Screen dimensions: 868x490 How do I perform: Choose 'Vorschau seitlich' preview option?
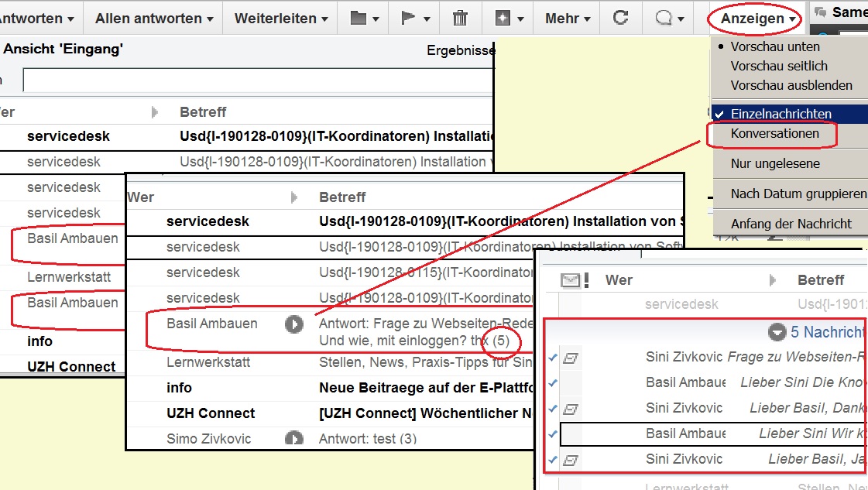(x=778, y=66)
